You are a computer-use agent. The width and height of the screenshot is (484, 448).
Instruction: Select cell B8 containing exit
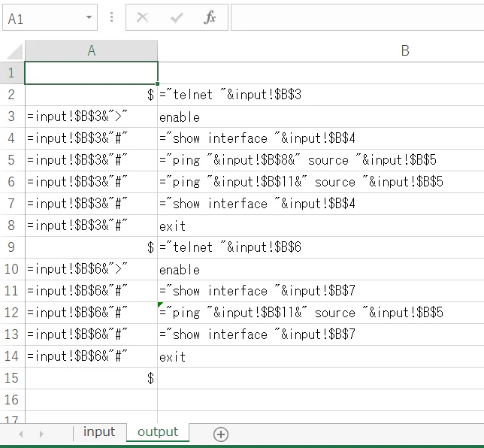321,226
